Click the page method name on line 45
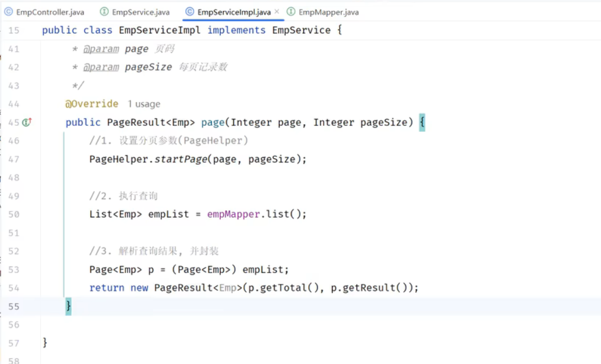Screen dimensions: 601x364 coord(213,122)
